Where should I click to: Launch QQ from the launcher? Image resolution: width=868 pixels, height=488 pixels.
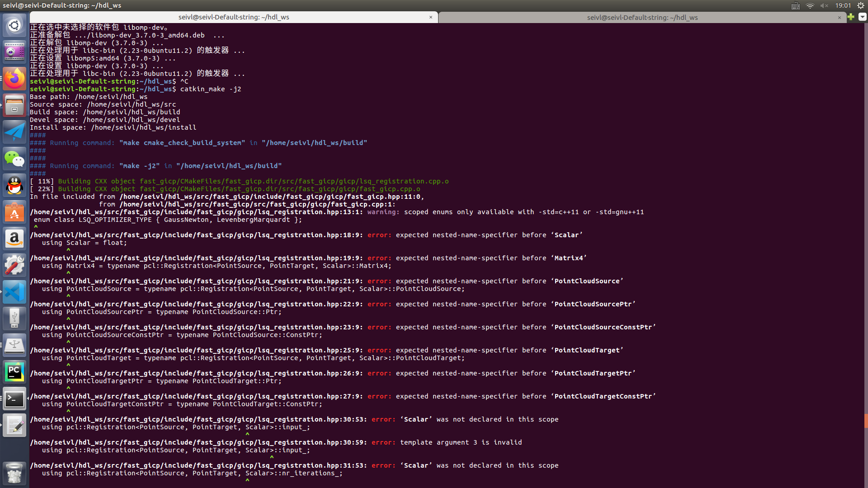(x=14, y=185)
